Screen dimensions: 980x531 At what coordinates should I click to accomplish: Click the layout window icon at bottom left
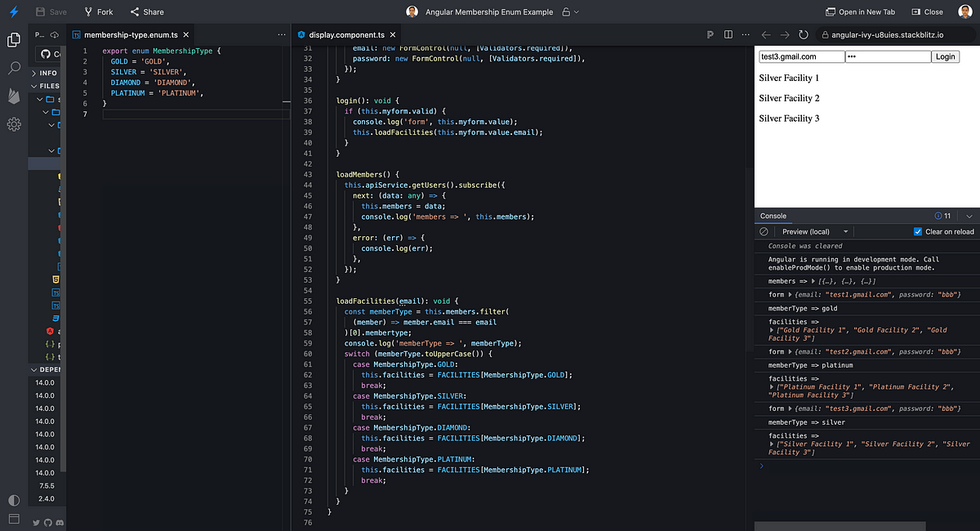[x=14, y=519]
